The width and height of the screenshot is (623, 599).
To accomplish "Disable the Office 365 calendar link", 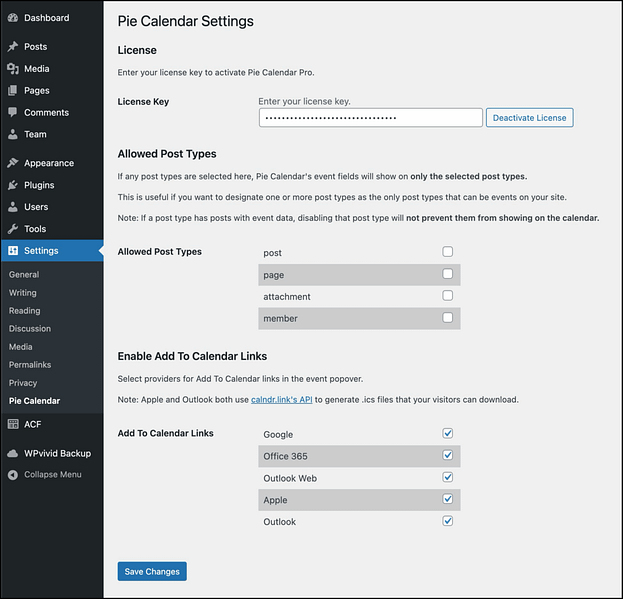I will pyautogui.click(x=448, y=456).
